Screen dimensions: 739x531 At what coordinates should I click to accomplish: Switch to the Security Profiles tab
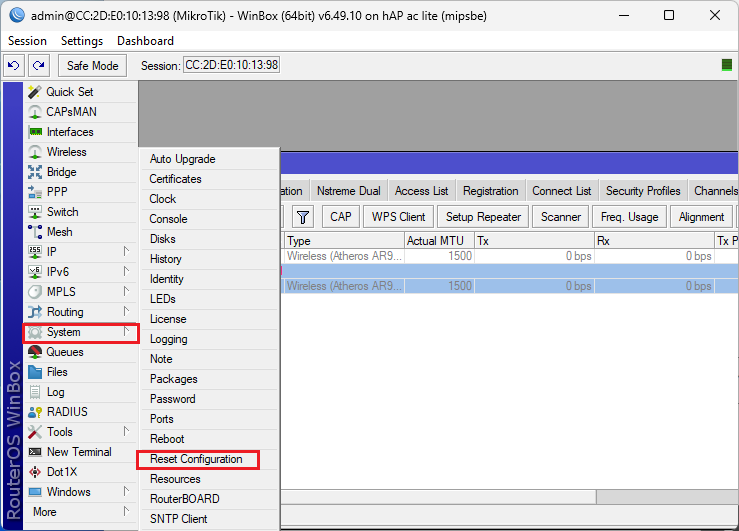[643, 191]
